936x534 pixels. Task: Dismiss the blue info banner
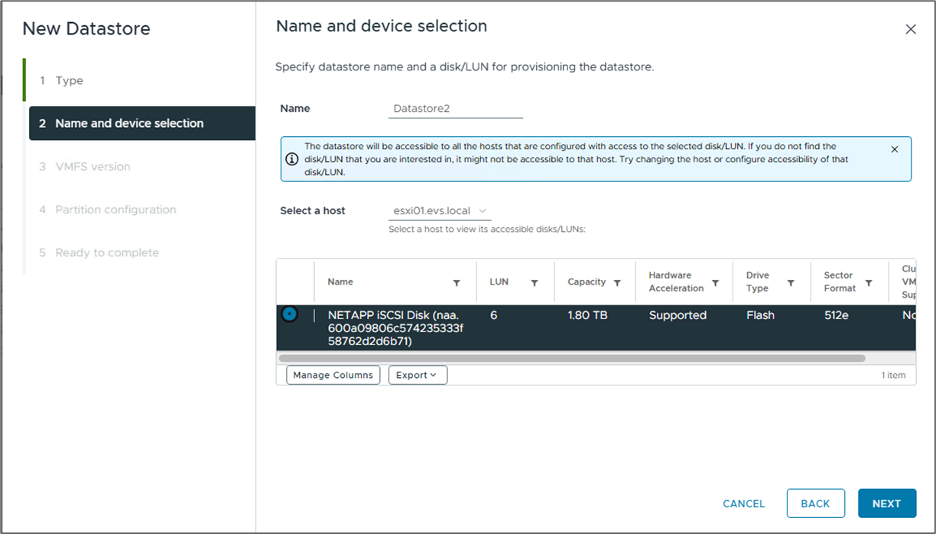(x=894, y=149)
